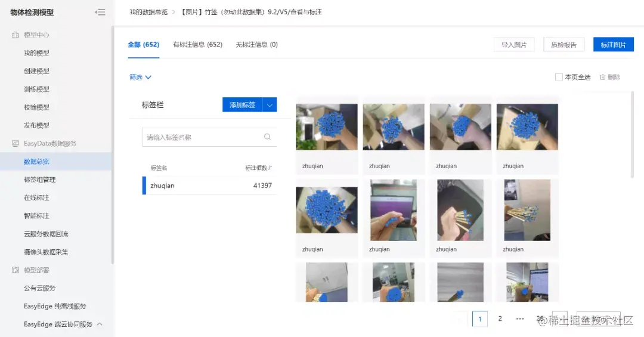Expand the 筛选 filter dropdown
This screenshot has width=644, height=337.
(141, 78)
